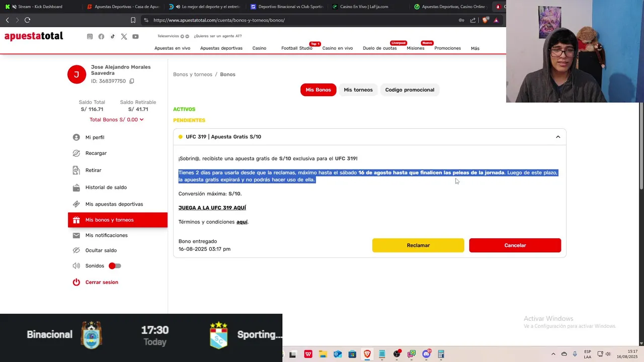Switch to the Codigo promocional tab

pyautogui.click(x=410, y=90)
